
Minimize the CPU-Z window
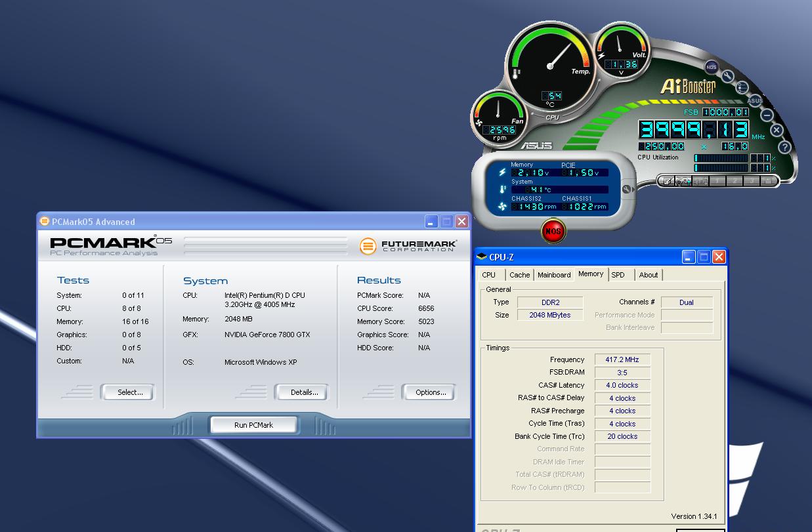(x=689, y=257)
